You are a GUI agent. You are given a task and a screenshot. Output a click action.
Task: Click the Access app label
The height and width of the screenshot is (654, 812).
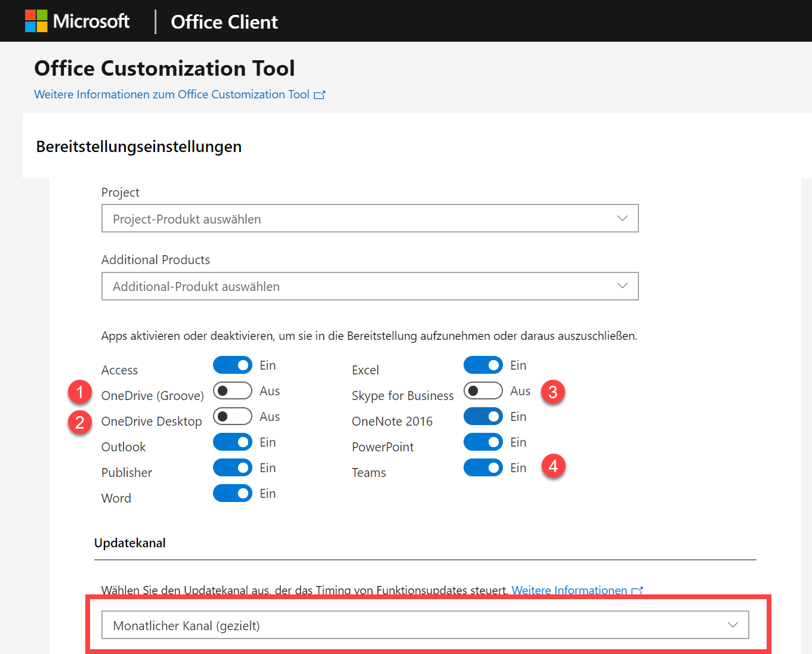(119, 370)
